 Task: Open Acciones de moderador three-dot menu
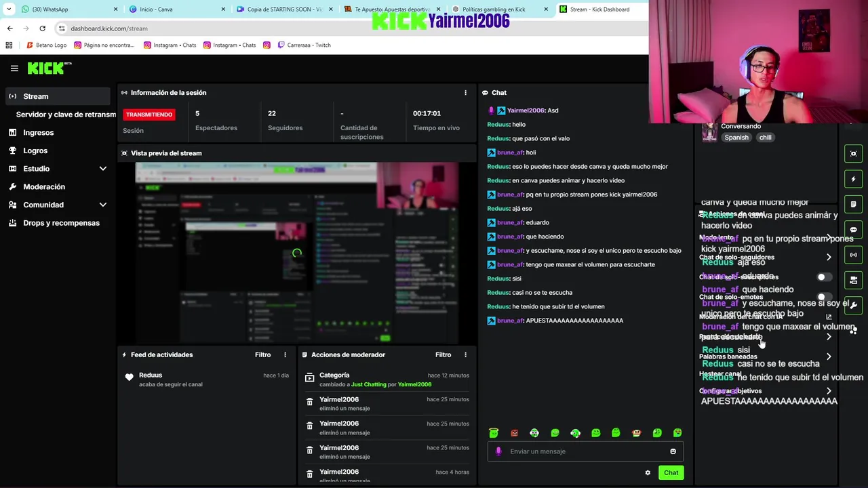pyautogui.click(x=465, y=355)
